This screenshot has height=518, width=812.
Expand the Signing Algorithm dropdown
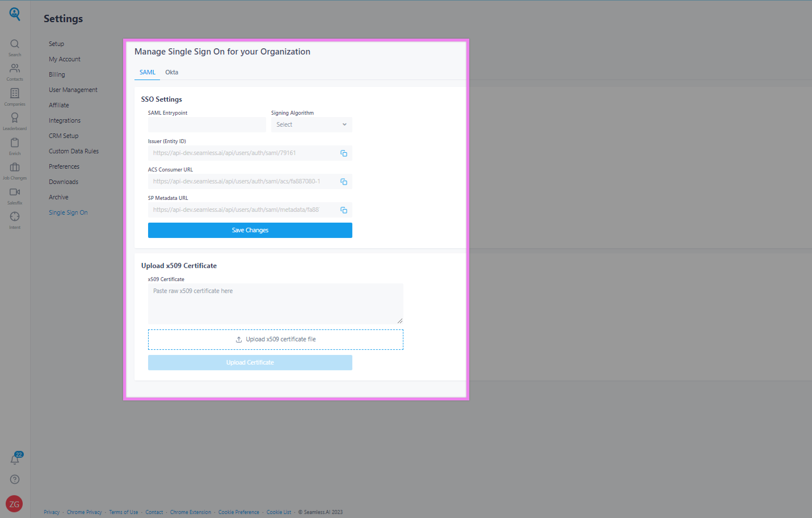pos(312,125)
